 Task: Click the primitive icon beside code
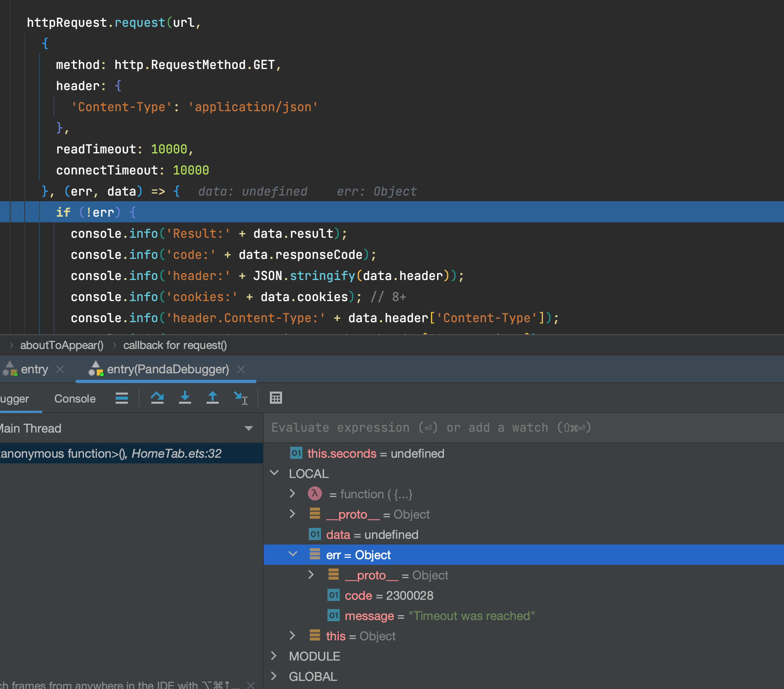click(334, 595)
